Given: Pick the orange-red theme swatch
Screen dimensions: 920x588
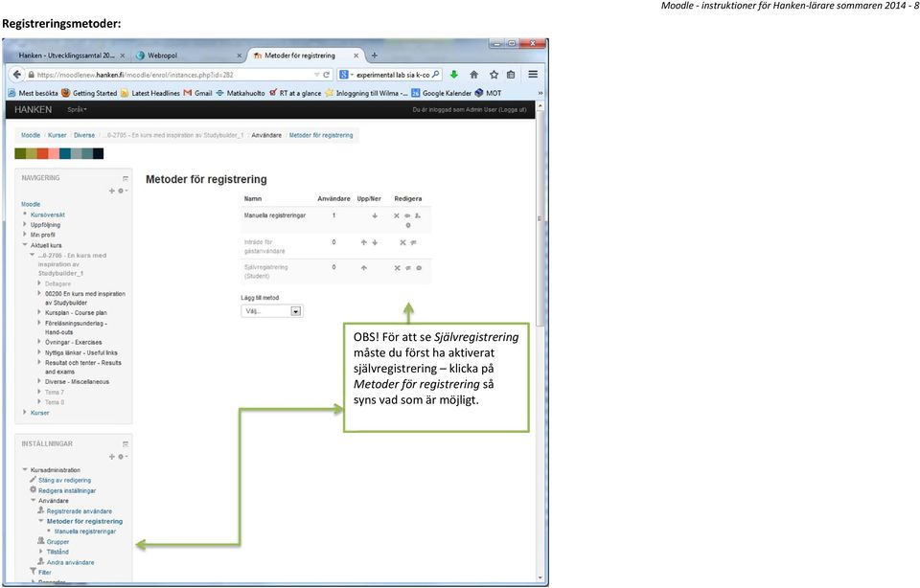Looking at the screenshot, I should [x=43, y=153].
